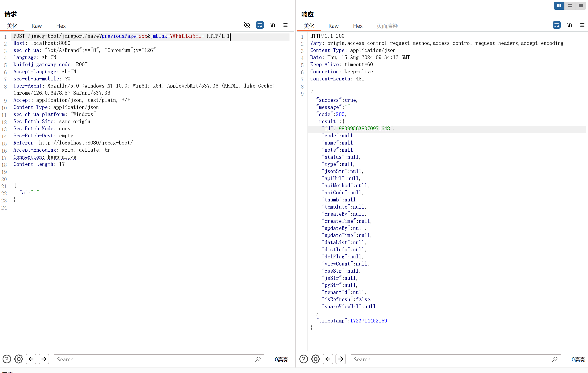Focus the response Search field

coord(456,359)
